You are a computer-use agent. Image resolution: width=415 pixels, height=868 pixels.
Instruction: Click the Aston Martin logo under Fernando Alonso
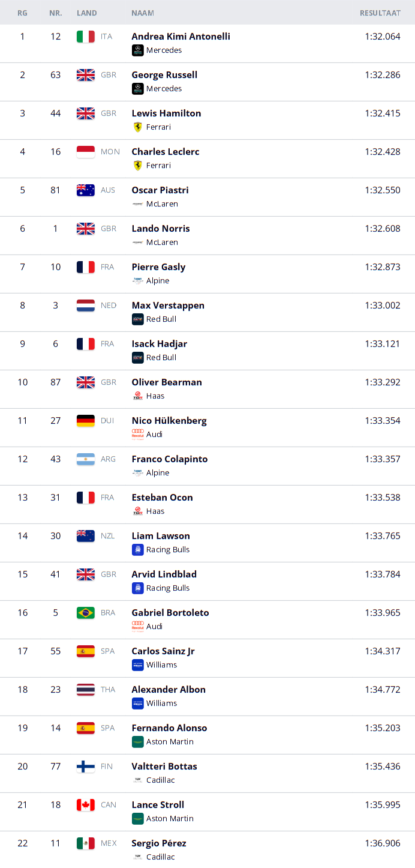pos(137,742)
